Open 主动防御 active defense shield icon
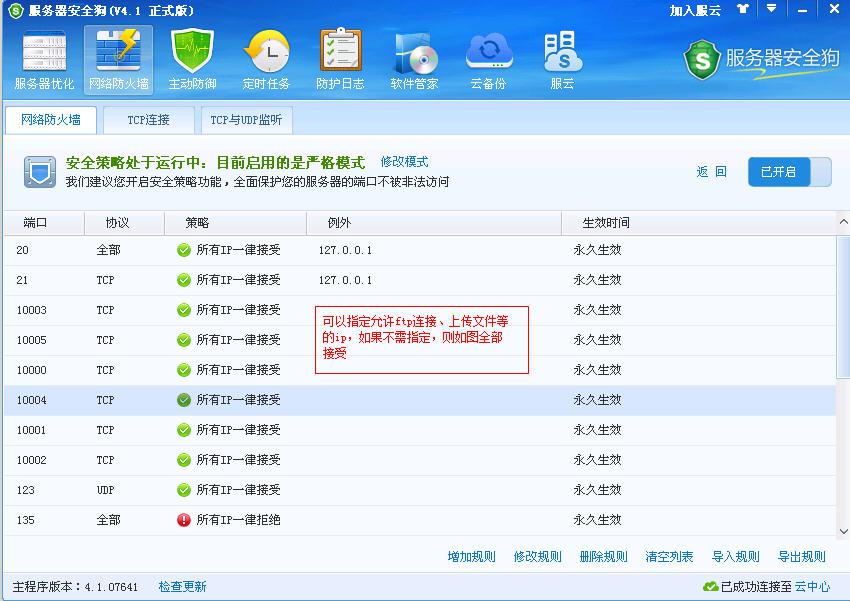 [192, 60]
